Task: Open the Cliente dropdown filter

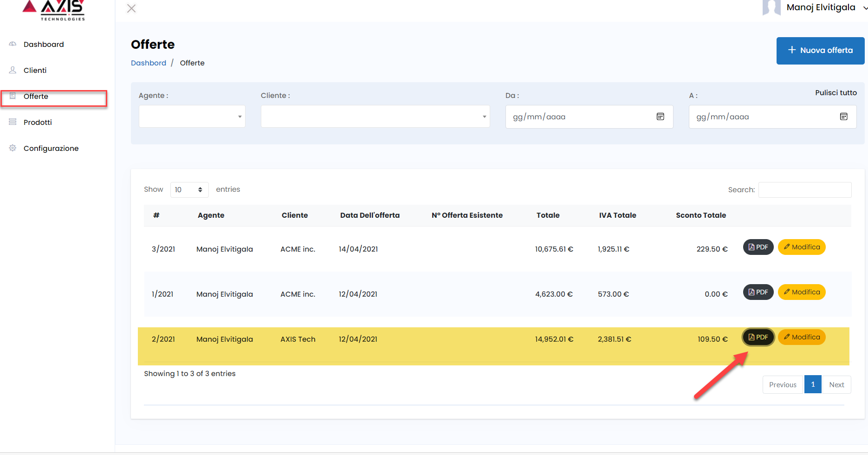Action: 375,117
